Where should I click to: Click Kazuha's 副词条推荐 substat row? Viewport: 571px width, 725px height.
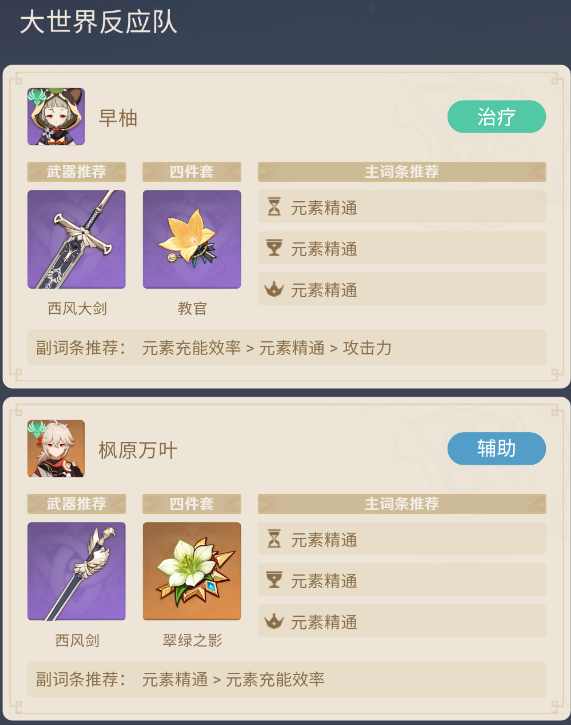(287, 680)
